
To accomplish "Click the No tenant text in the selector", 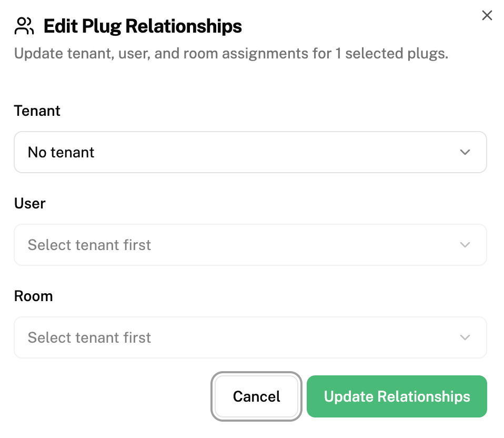I will [61, 152].
